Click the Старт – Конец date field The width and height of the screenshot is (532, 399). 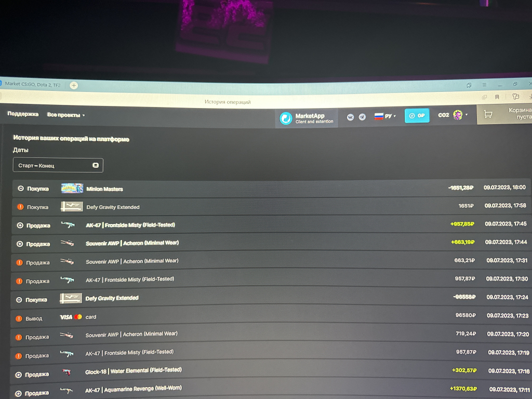coord(58,165)
